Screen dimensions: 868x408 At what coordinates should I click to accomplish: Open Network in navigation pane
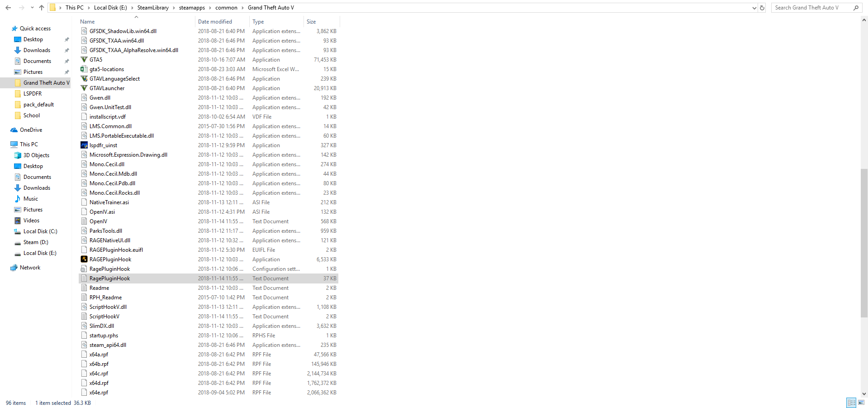click(30, 268)
